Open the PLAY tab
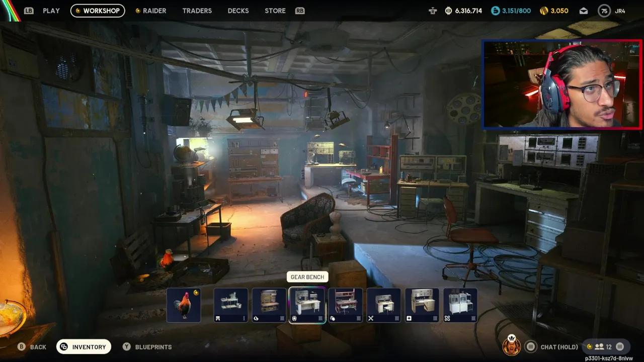This screenshot has width=644, height=362. click(x=51, y=11)
